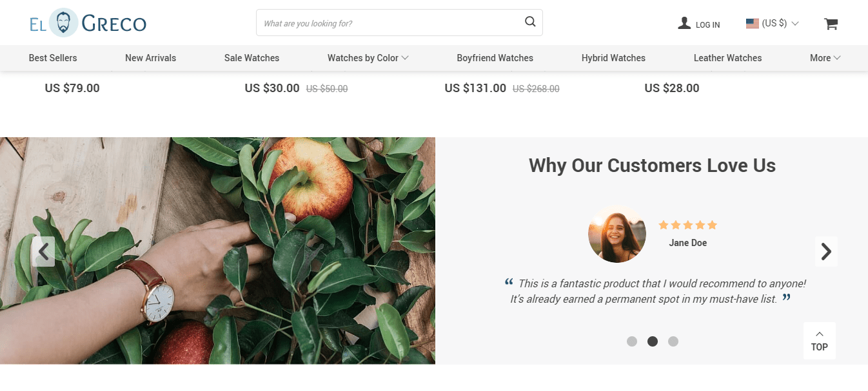
Task: Click the El Greco logo
Action: [x=88, y=23]
